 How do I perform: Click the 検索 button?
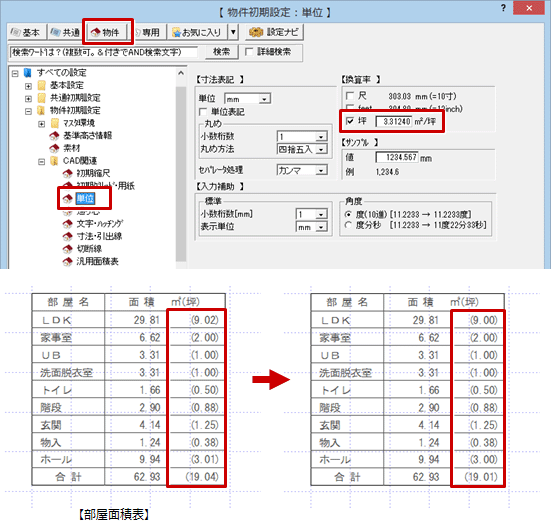click(221, 52)
